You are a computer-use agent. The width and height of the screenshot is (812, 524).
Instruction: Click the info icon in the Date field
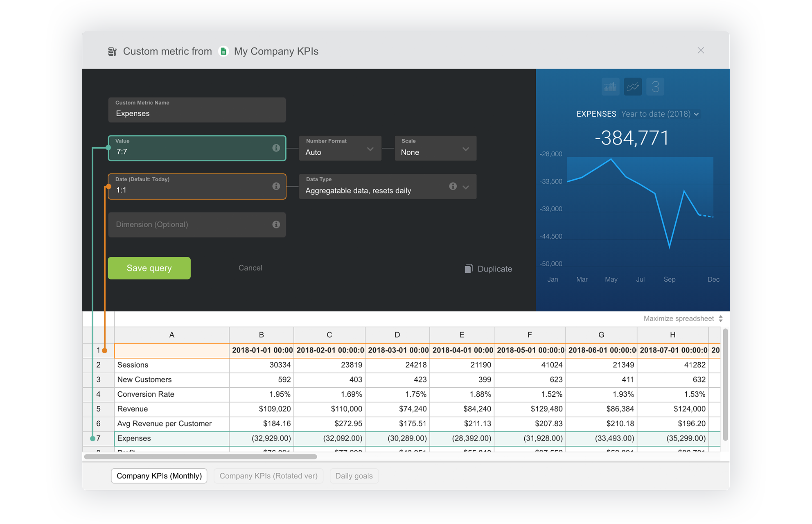(276, 186)
